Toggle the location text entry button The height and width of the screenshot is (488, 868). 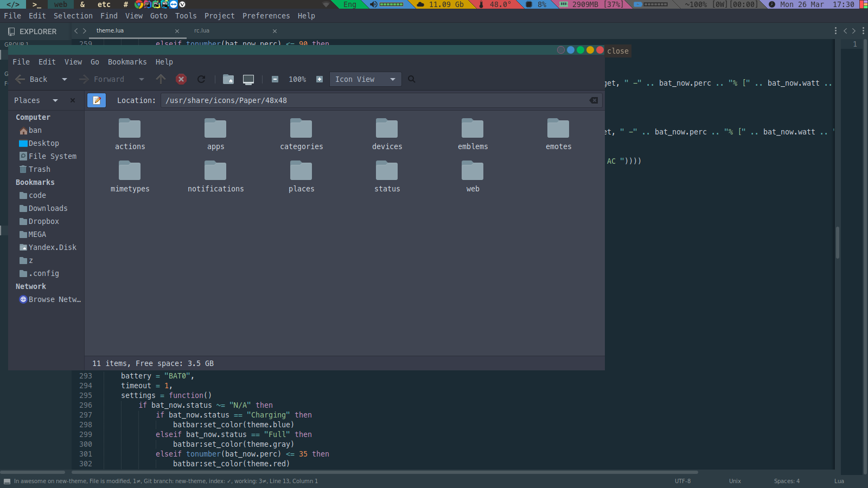tap(97, 100)
